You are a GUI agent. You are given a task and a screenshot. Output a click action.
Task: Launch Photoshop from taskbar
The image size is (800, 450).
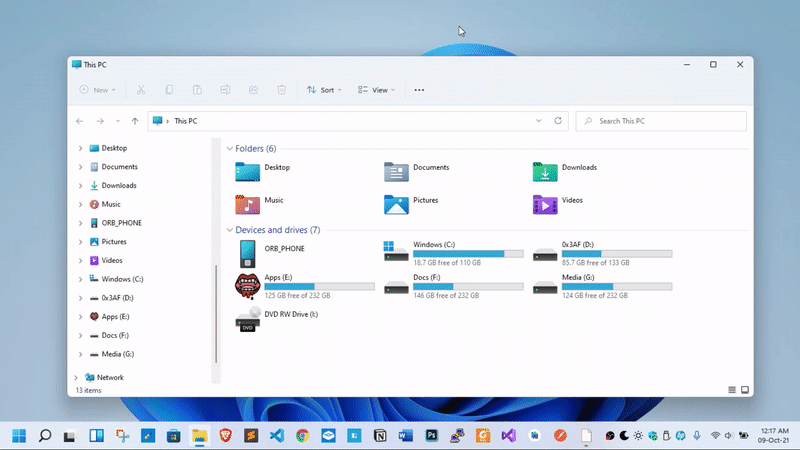(x=432, y=436)
